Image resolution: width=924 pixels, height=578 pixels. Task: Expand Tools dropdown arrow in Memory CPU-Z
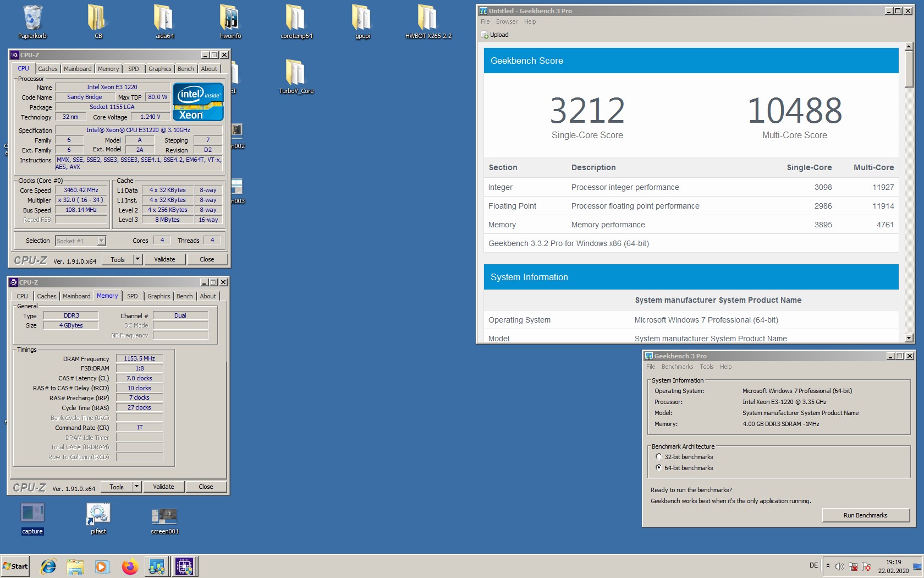pos(136,487)
